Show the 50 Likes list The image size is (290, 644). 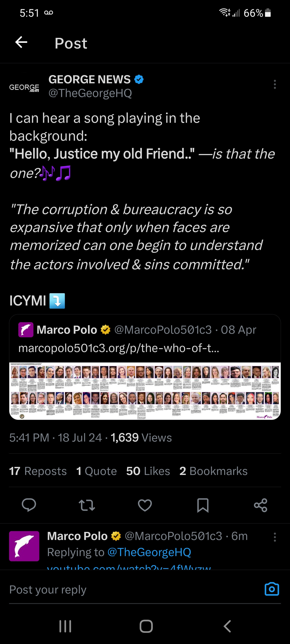click(x=148, y=471)
